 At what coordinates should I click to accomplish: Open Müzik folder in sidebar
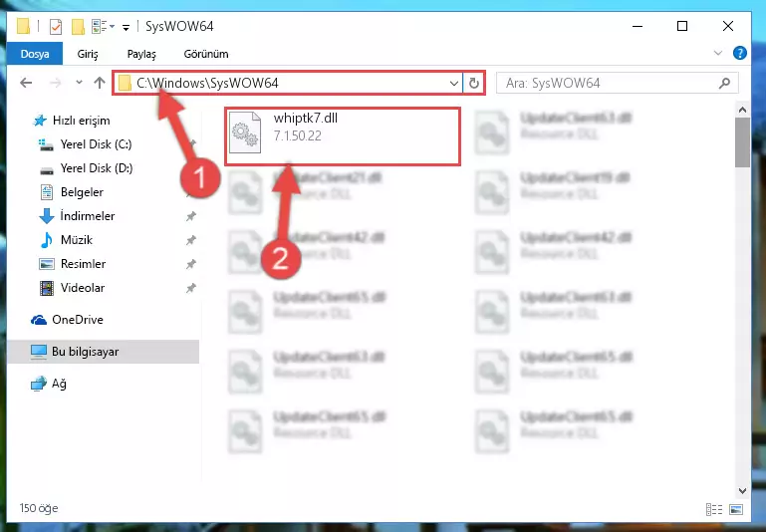(77, 240)
